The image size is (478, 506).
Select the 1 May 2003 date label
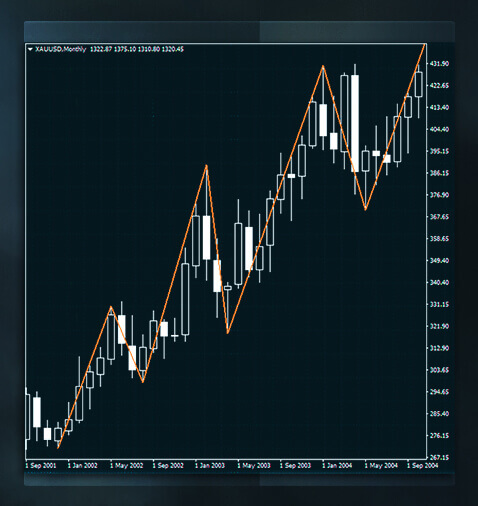254,465
